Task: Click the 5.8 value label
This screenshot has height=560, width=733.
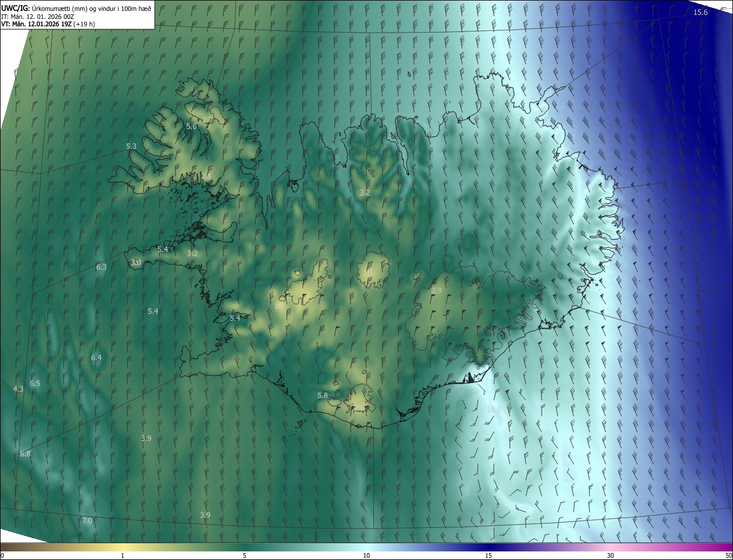Action: 322,396
